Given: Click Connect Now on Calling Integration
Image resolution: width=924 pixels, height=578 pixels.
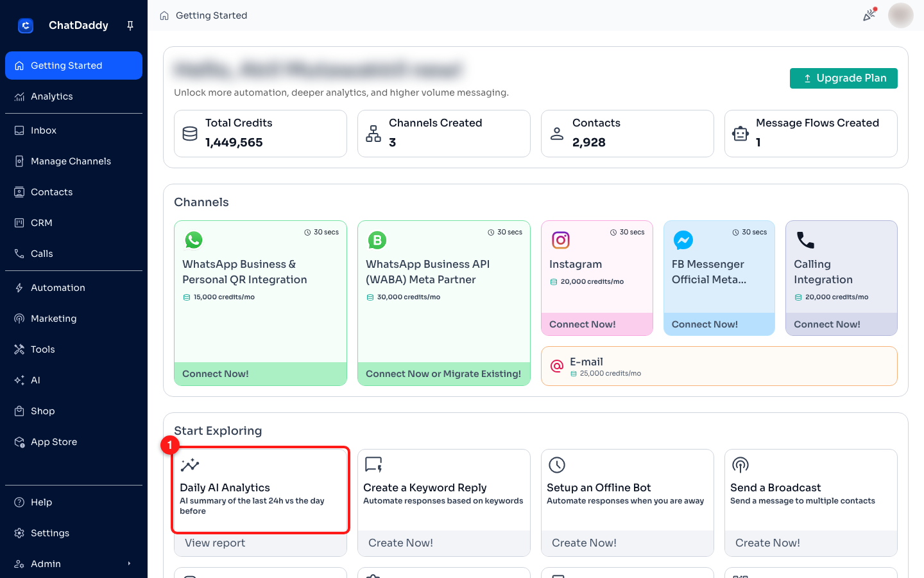Looking at the screenshot, I should coord(841,324).
